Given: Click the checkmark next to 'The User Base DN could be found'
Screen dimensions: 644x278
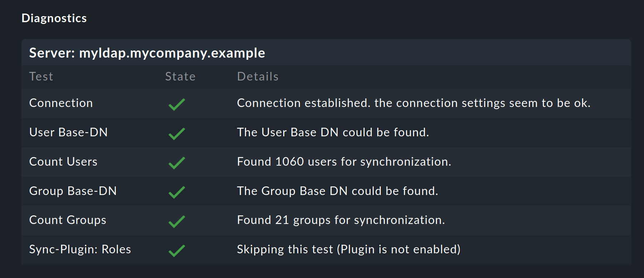Looking at the screenshot, I should click(x=176, y=133).
